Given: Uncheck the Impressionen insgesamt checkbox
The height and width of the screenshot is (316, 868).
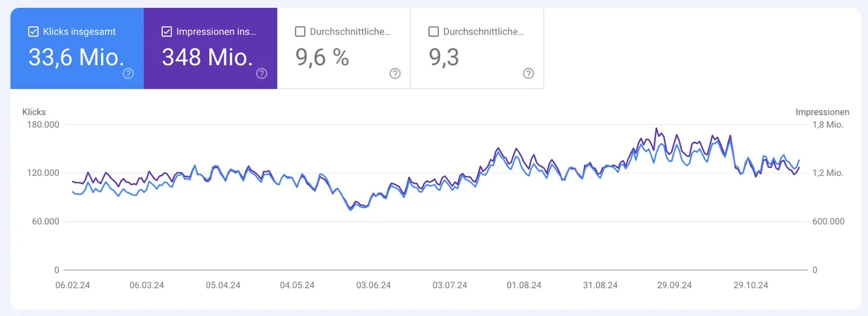Looking at the screenshot, I should pyautogui.click(x=167, y=32).
